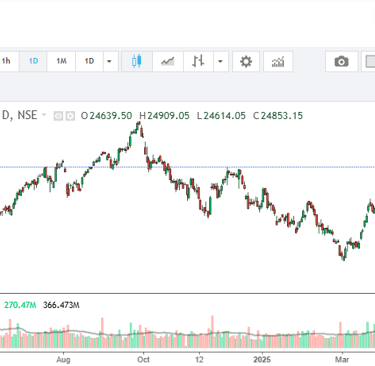Image resolution: width=375 pixels, height=366 pixels.
Task: Click the volume average 366.473M
Action: click(x=61, y=305)
